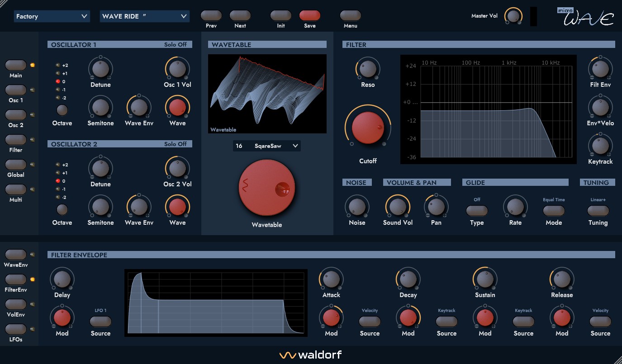Switch to the Main page

[16, 65]
